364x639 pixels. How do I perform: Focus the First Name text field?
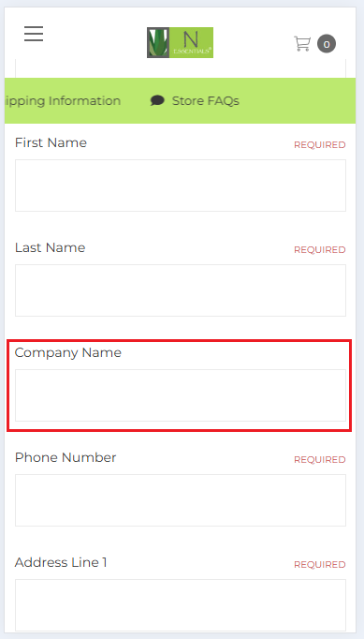[x=181, y=186]
